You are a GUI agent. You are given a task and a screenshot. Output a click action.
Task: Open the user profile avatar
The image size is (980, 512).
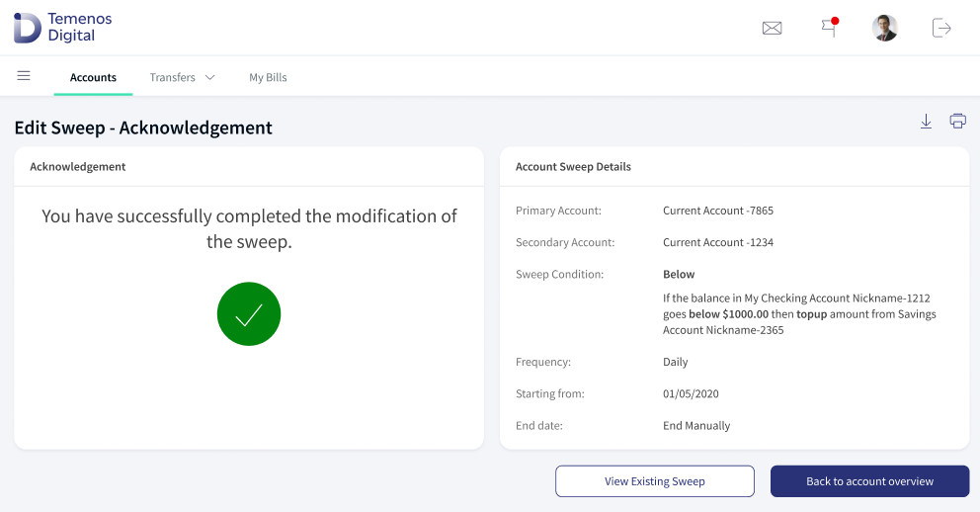(885, 28)
